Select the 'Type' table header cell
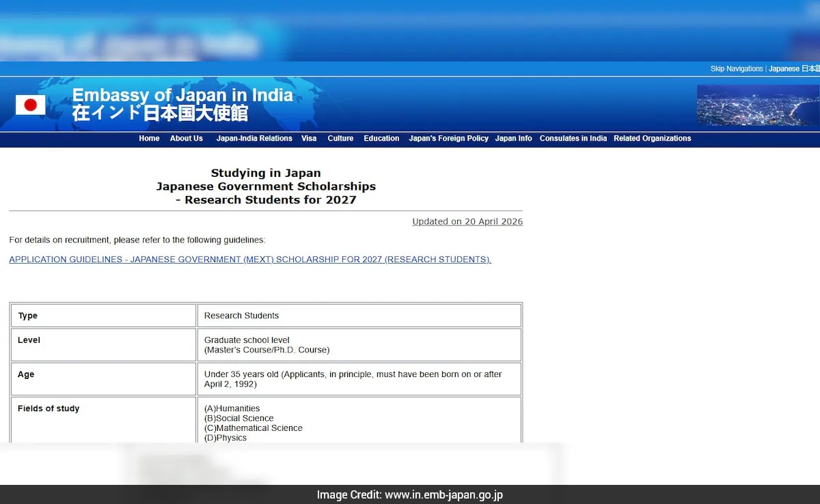Viewport: 820px width, 504px height. (x=103, y=316)
